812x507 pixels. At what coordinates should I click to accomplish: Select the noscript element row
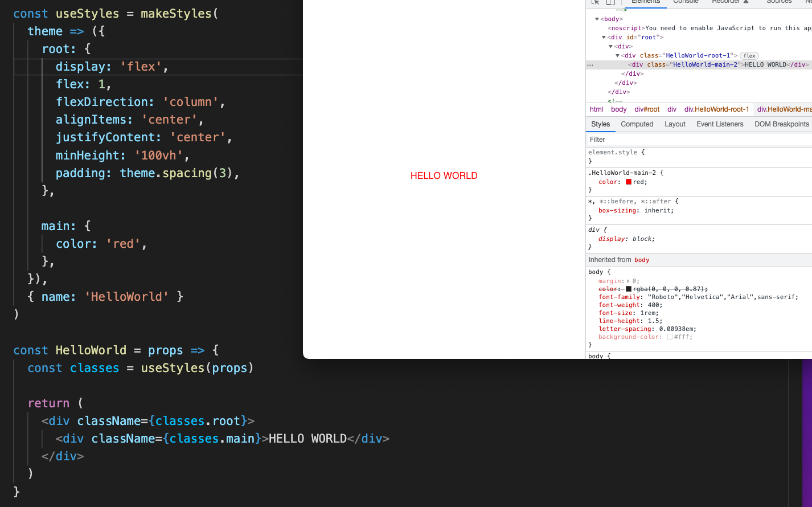pyautogui.click(x=709, y=28)
